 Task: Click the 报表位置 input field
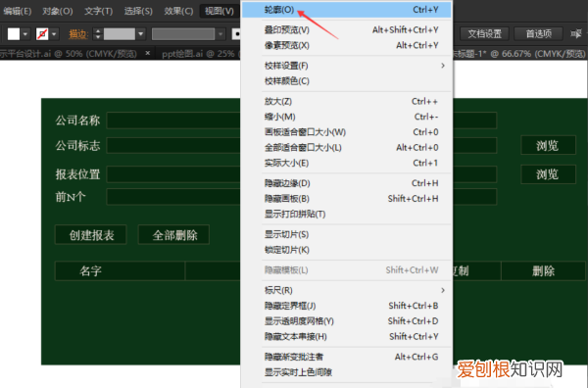pos(302,174)
